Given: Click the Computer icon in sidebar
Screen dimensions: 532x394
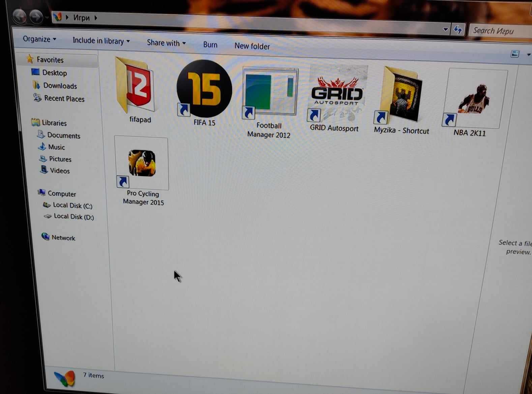Looking at the screenshot, I should point(41,193).
